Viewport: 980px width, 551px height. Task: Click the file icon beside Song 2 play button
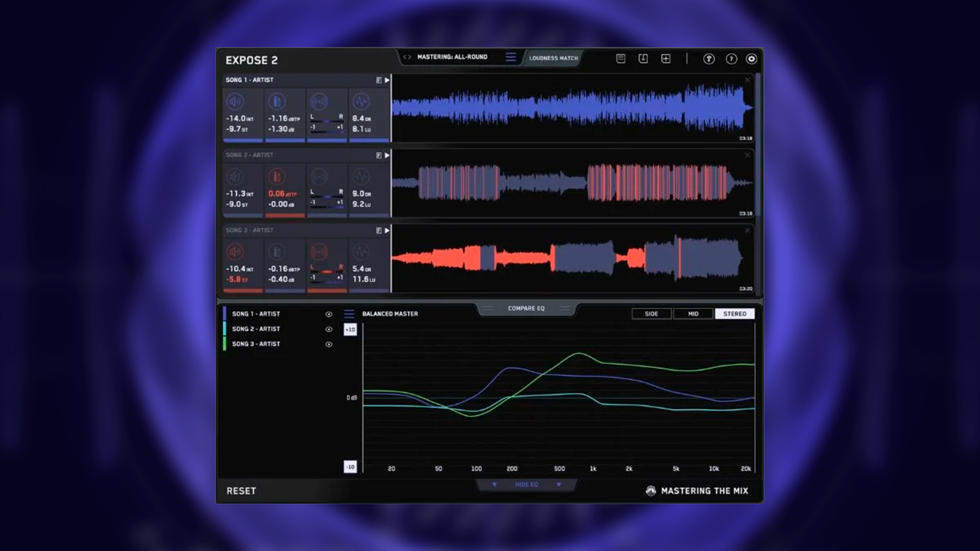[x=379, y=156]
